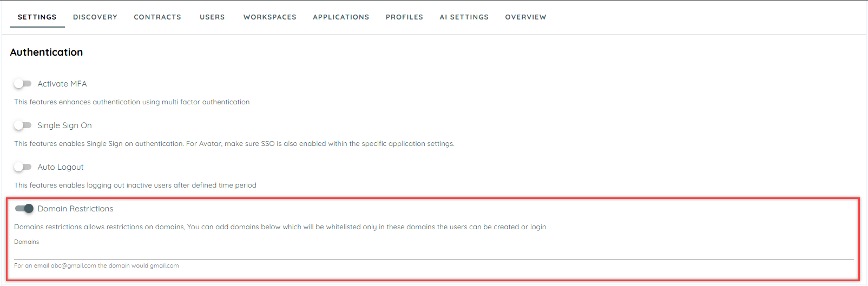
Task: Click the SSO Avatar description text
Action: [234, 144]
